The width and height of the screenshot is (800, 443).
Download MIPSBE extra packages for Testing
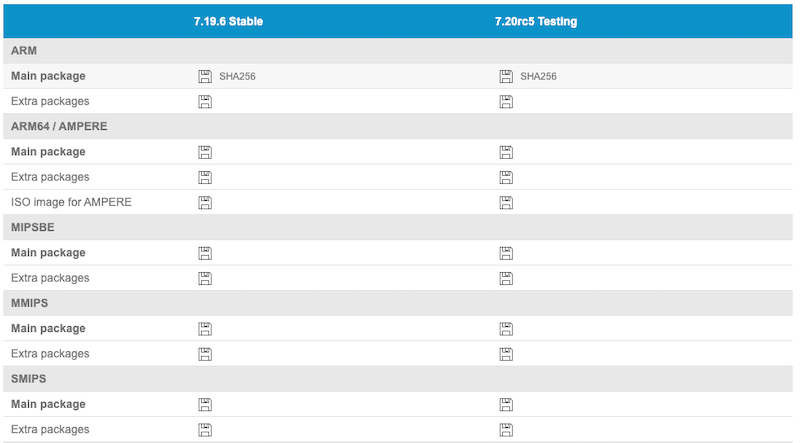coord(506,278)
